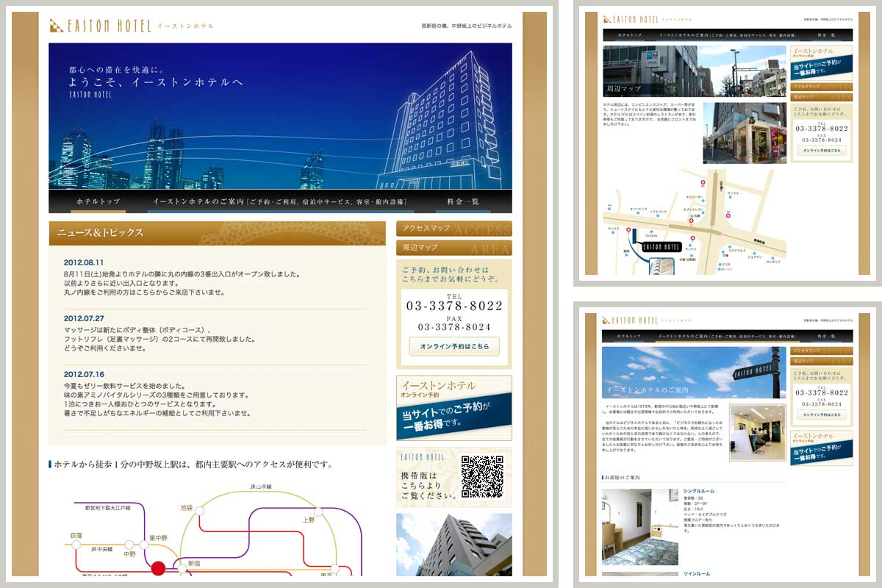
Task: Open the ホテルトップ tab on the large left page
Action: (x=98, y=201)
